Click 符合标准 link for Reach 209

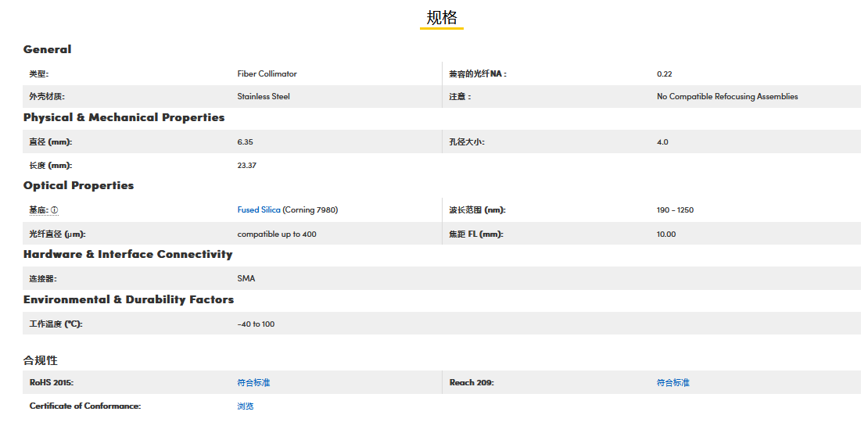(673, 383)
